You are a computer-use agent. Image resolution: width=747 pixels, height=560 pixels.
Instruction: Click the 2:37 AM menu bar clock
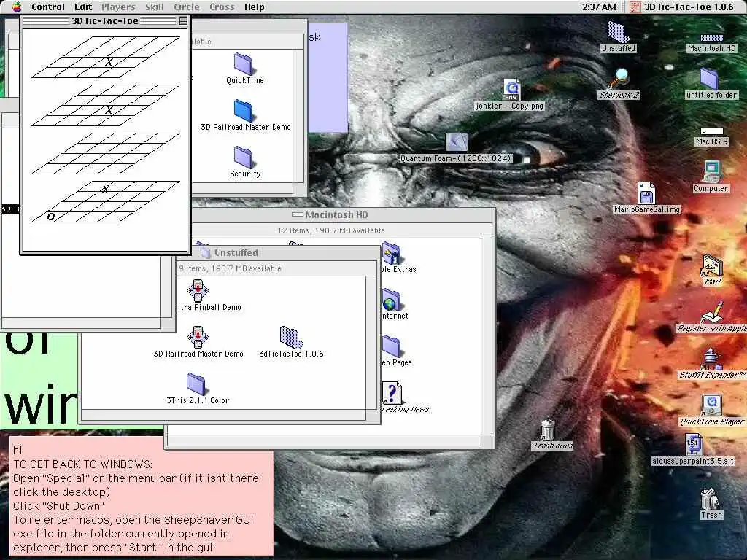click(x=599, y=7)
